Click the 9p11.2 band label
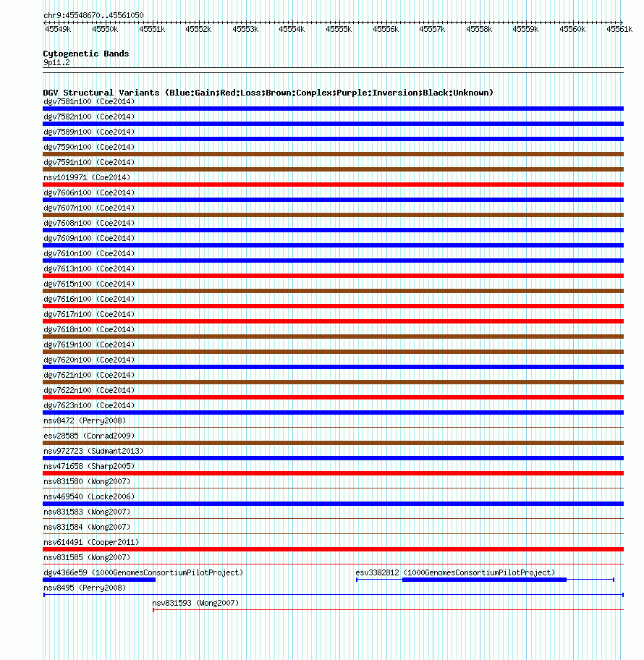Screen dimensions: 644x660 point(56,62)
